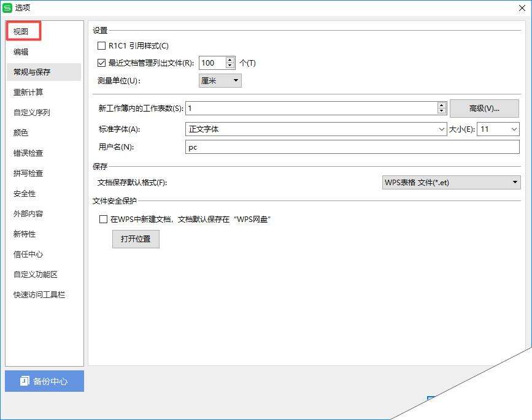Click the WPS spreadsheet icon in title bar
This screenshot has height=420, width=532.
[x=7, y=7]
